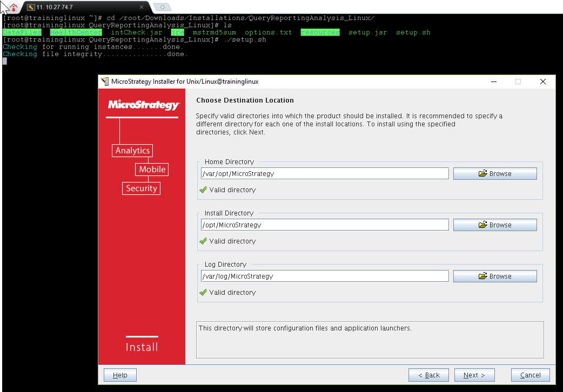Close the 11.10.27.74.7 session tab
The image size is (563, 392).
(142, 7)
